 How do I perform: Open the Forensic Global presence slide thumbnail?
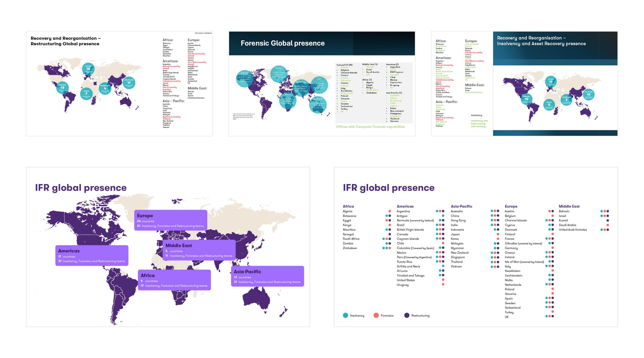coord(321,84)
